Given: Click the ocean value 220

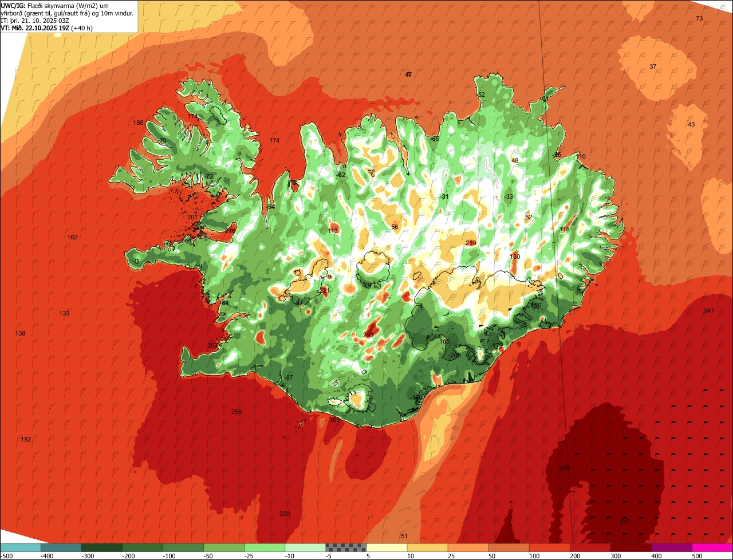Looking at the screenshot, I should [285, 514].
